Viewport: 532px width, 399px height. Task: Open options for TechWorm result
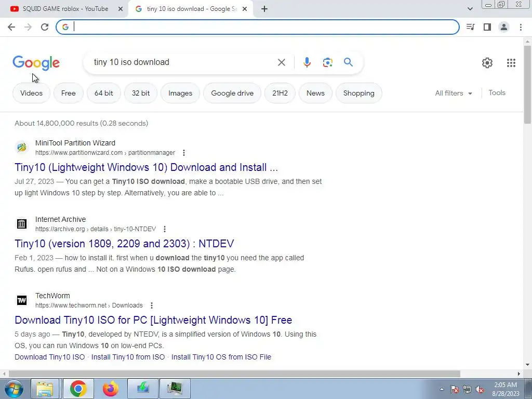click(x=152, y=305)
